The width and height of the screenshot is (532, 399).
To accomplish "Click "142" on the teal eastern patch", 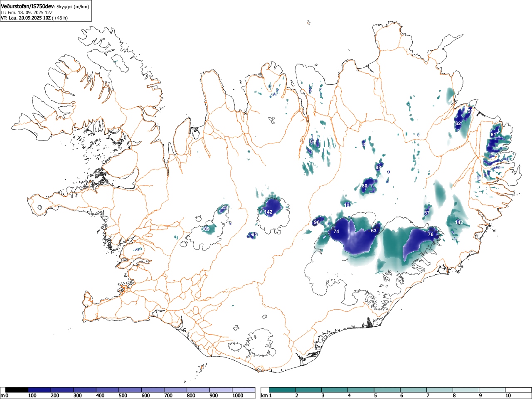I will [x=459, y=222].
